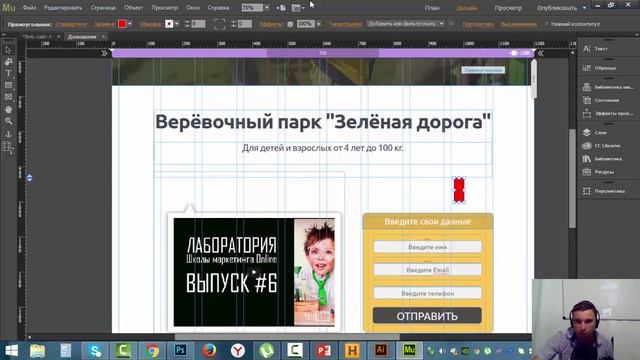Click the corner radius options icon
640x360 pixels.
(219, 24)
